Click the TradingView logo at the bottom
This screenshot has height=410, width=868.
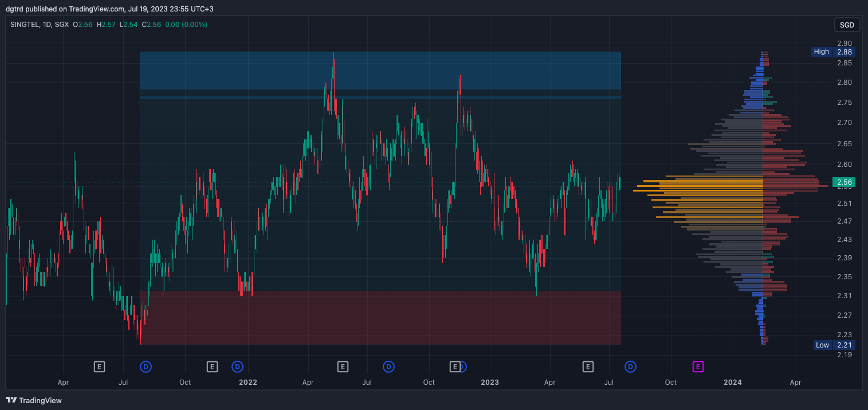34,400
